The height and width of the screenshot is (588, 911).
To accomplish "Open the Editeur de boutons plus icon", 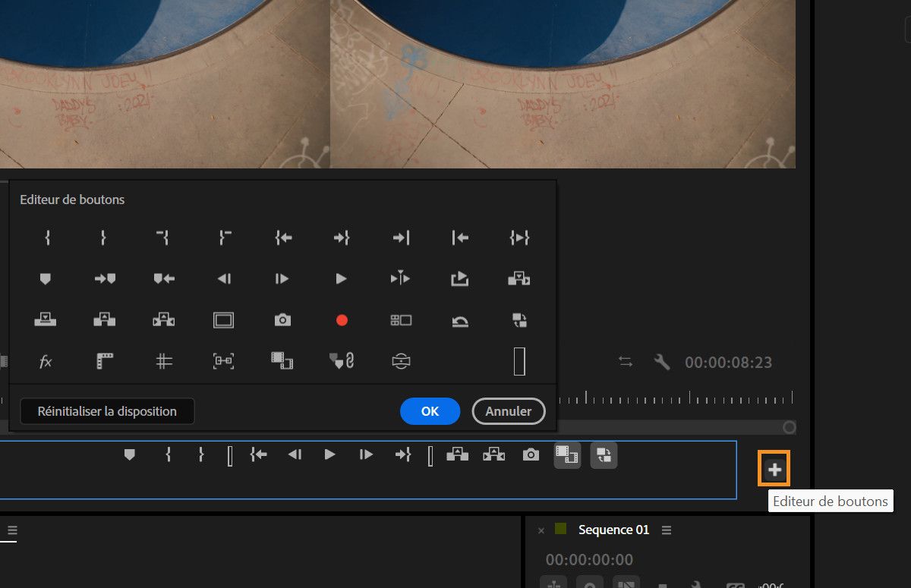I will [774, 470].
